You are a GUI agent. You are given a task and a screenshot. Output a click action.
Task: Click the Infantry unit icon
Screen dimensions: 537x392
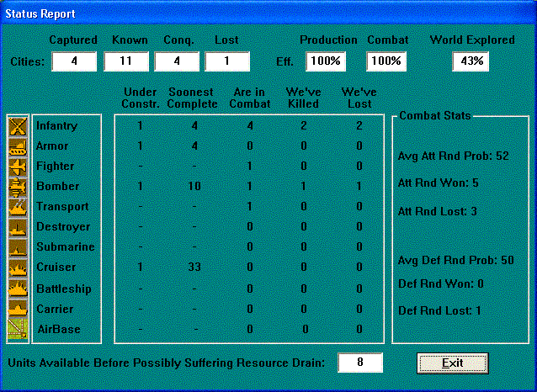click(18, 126)
